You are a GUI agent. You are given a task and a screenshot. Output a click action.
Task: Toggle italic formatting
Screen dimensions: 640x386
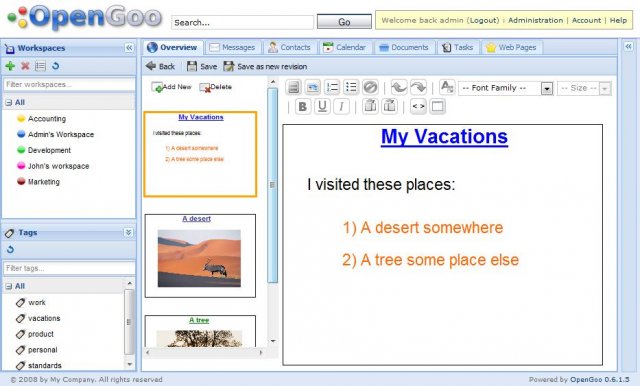click(x=341, y=106)
